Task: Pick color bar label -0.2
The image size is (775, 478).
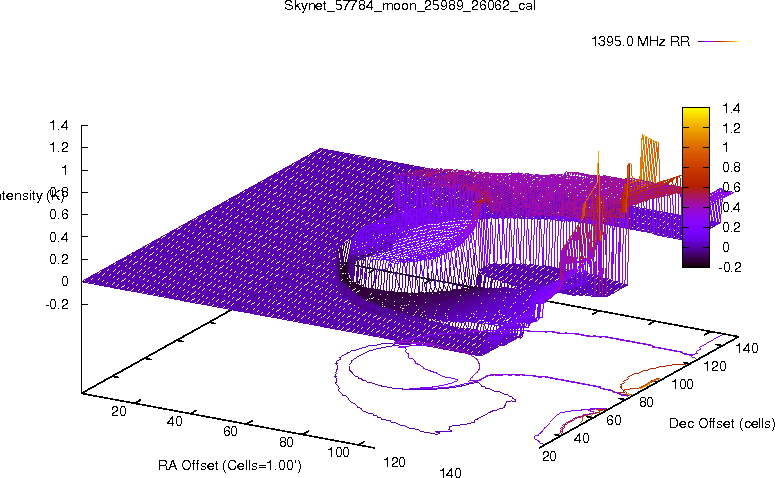Action: point(730,267)
